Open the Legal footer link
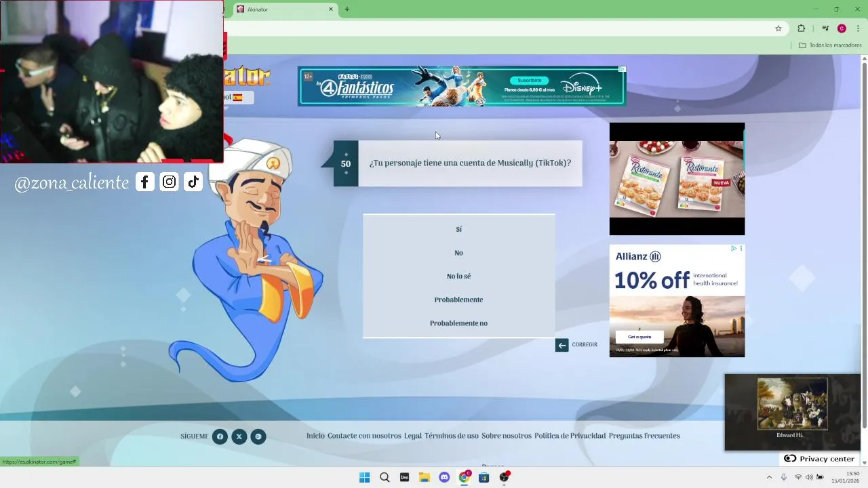The width and height of the screenshot is (868, 488). (x=413, y=436)
